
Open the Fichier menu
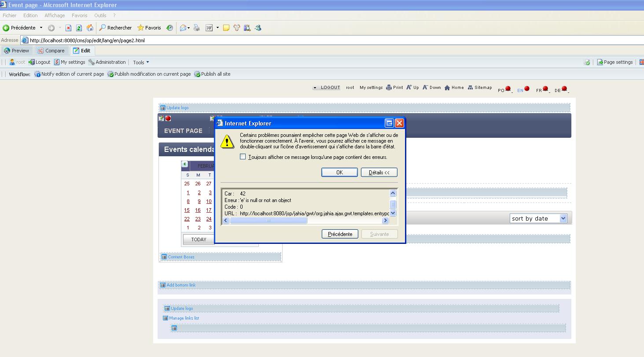click(10, 15)
